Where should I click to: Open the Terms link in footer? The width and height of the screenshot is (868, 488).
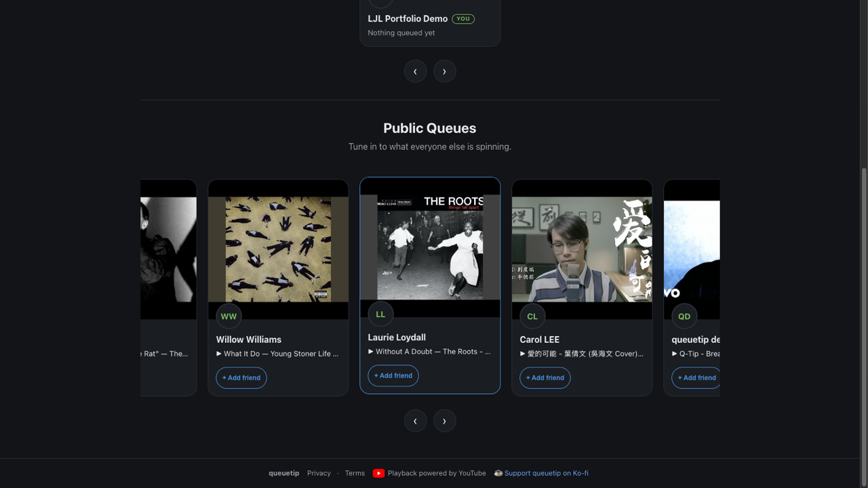point(355,473)
